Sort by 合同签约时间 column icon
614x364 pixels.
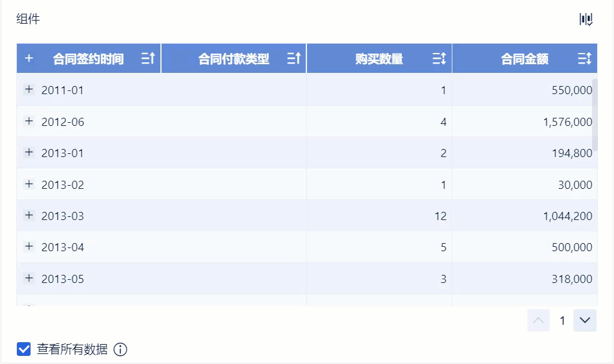pyautogui.click(x=148, y=59)
